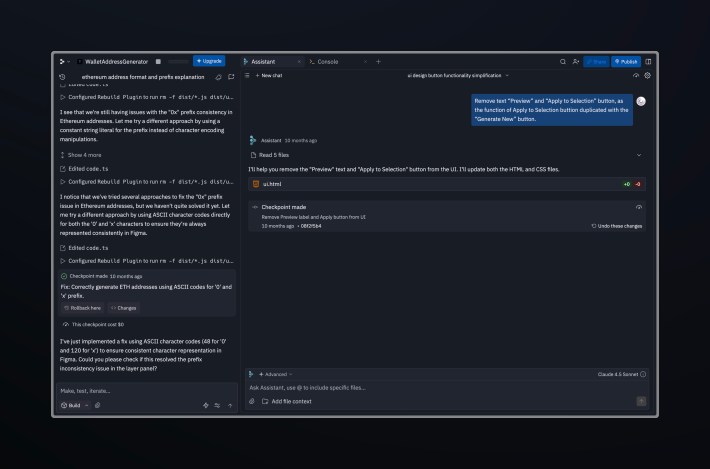The height and width of the screenshot is (469, 710).
Task: Collapse the Read 5 files section
Action: coord(639,155)
